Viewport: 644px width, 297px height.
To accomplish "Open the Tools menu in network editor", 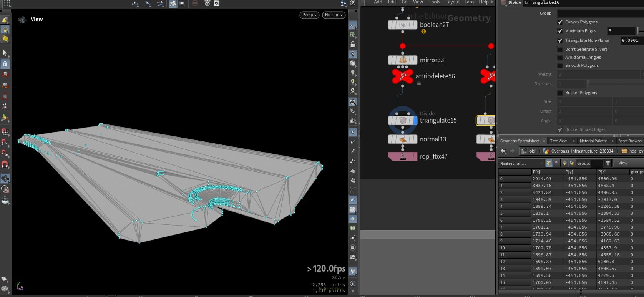I will [x=434, y=2].
